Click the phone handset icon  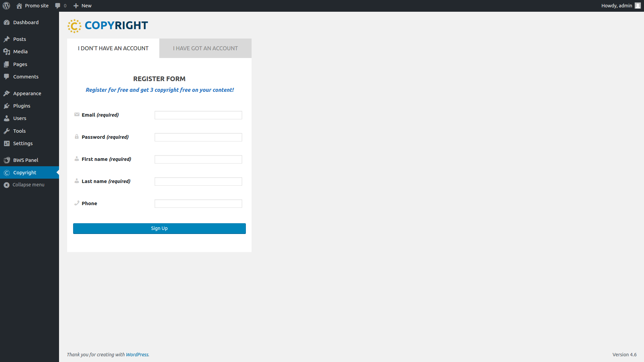pyautogui.click(x=77, y=203)
